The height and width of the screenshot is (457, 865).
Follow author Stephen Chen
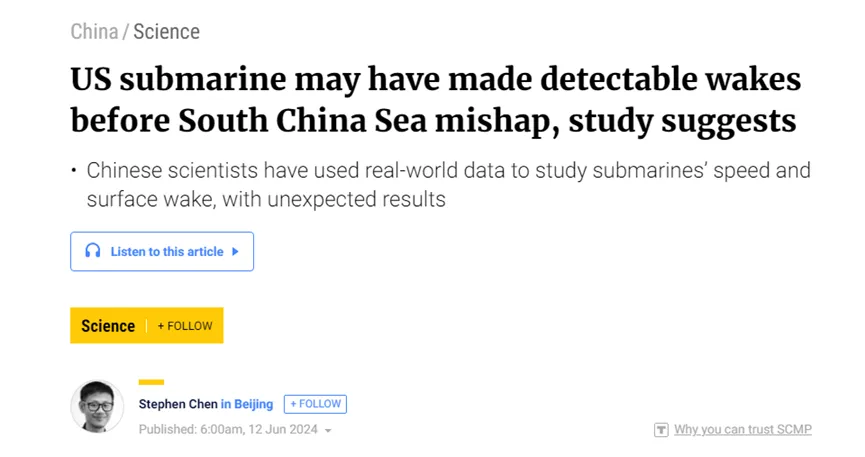click(316, 404)
